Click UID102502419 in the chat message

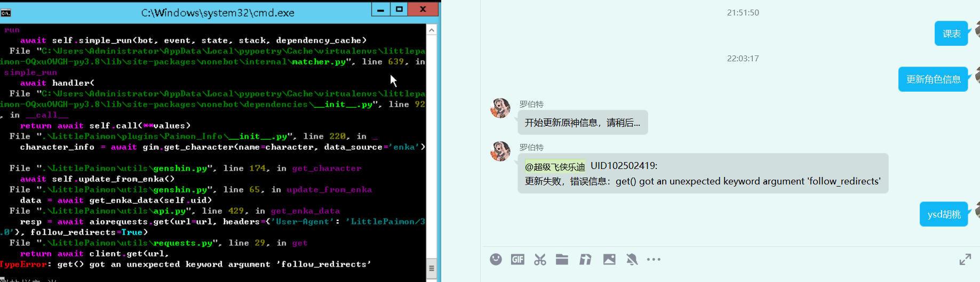click(624, 166)
